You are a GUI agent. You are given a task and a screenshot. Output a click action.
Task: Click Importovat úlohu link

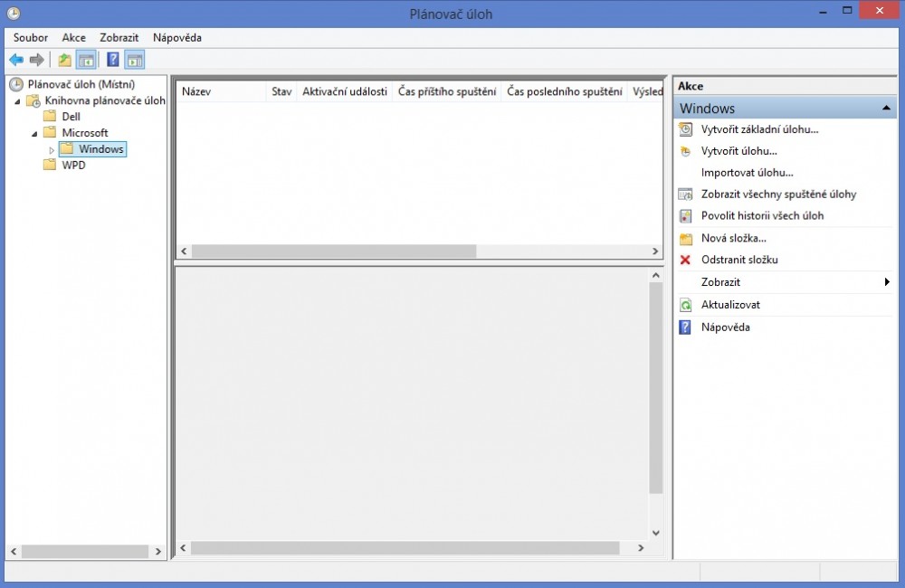tap(747, 173)
